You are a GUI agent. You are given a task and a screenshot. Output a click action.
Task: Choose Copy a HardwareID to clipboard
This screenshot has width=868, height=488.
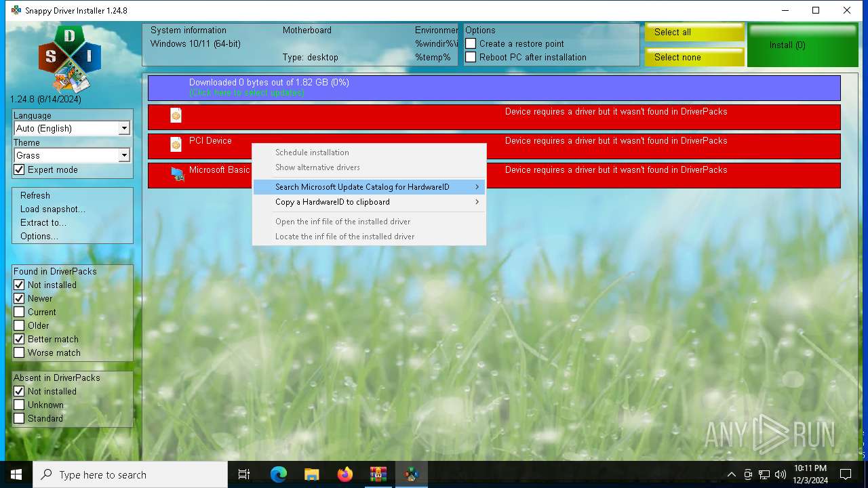369,202
